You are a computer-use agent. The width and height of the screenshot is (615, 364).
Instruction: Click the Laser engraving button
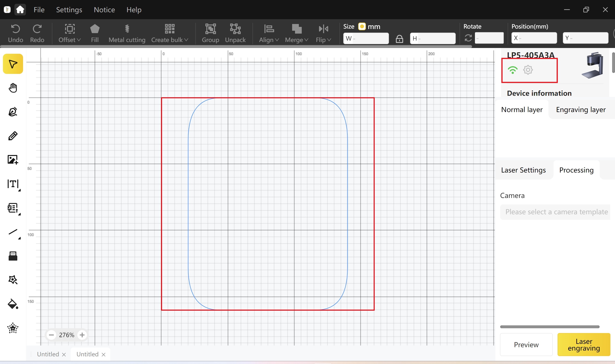point(584,345)
